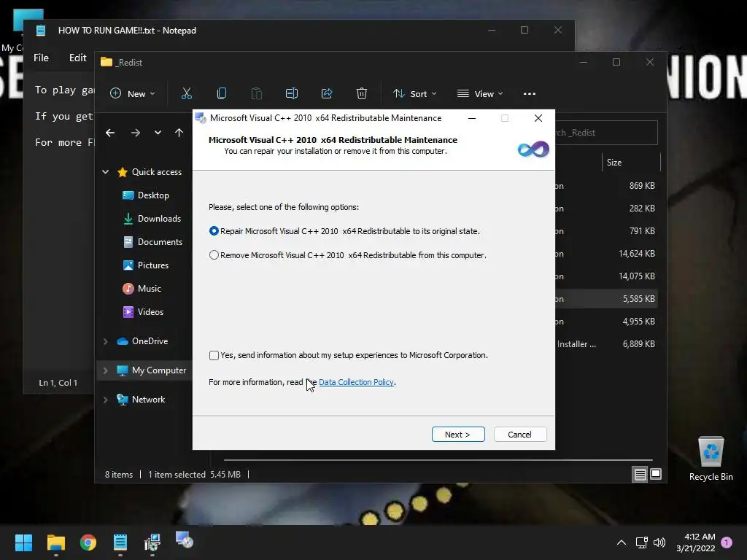Select Network in the navigation pane
Viewport: 747px width, 560px height.
[141, 400]
